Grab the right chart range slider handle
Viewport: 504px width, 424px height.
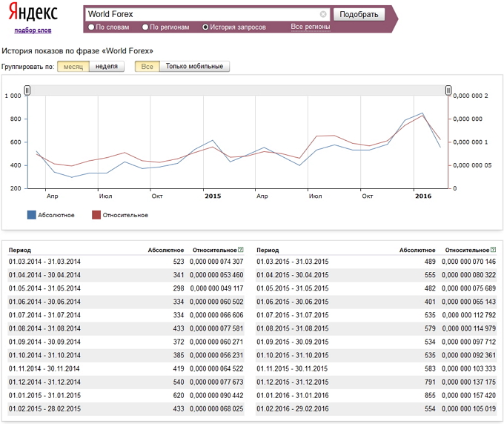pos(448,90)
